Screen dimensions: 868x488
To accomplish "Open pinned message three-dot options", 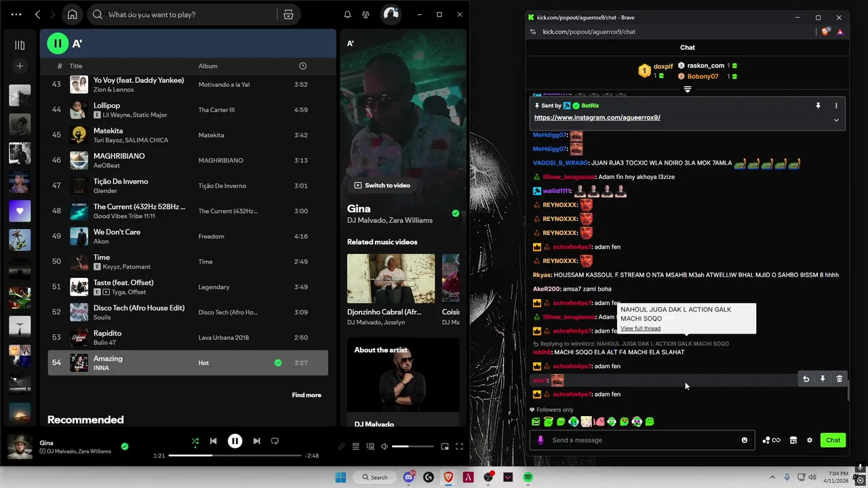I will tap(836, 106).
